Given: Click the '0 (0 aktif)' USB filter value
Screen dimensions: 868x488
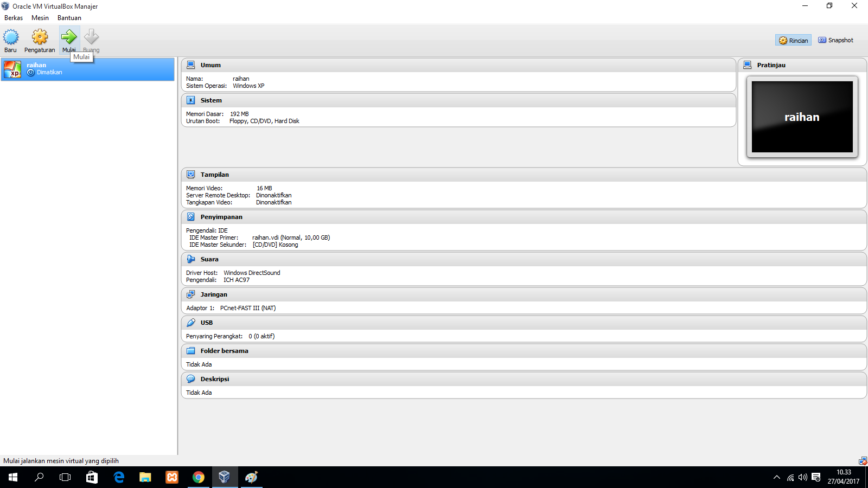Looking at the screenshot, I should pyautogui.click(x=261, y=336).
